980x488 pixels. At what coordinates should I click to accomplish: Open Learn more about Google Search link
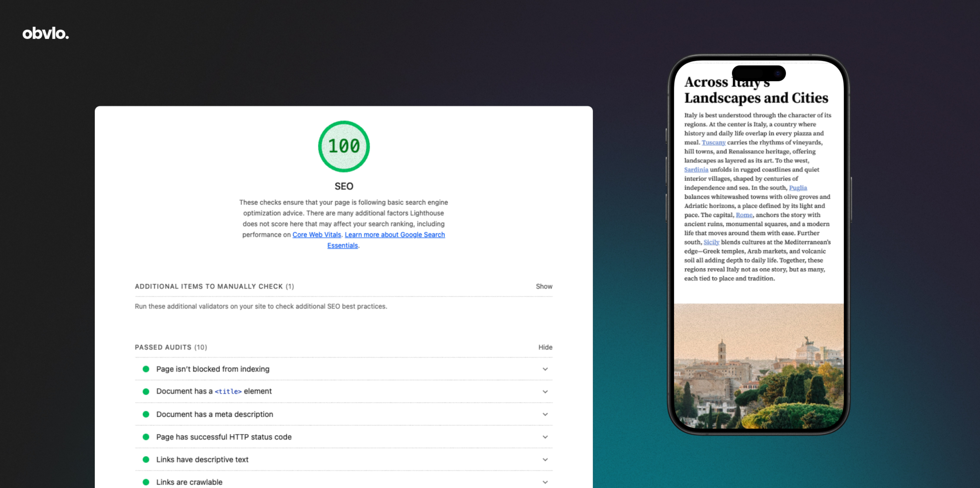[x=394, y=234]
